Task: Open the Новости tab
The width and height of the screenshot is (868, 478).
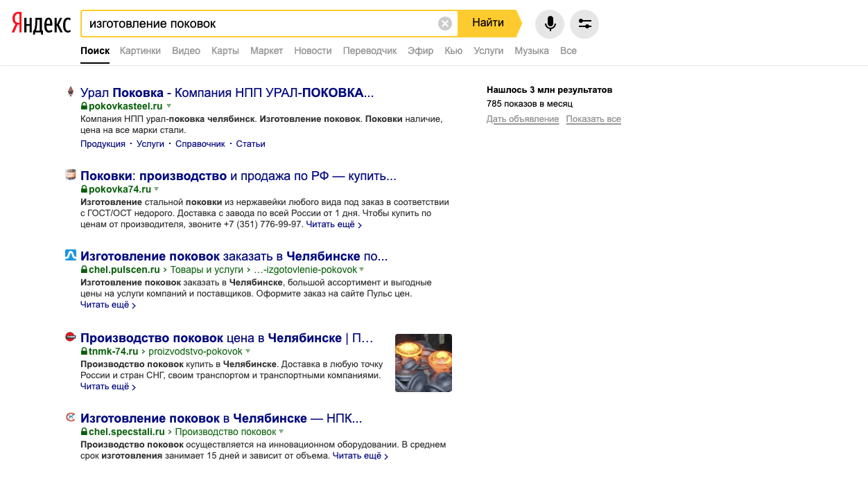Action: click(313, 51)
